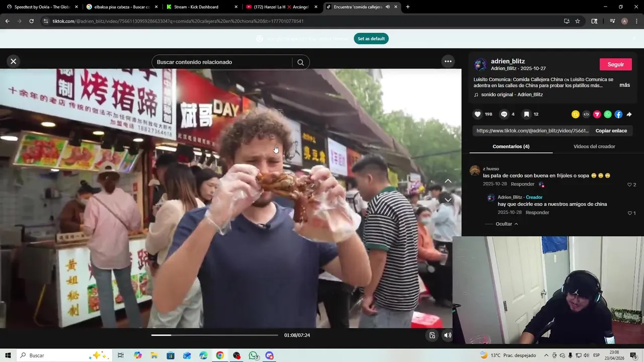Open the 13°C weather widget

(x=508, y=355)
